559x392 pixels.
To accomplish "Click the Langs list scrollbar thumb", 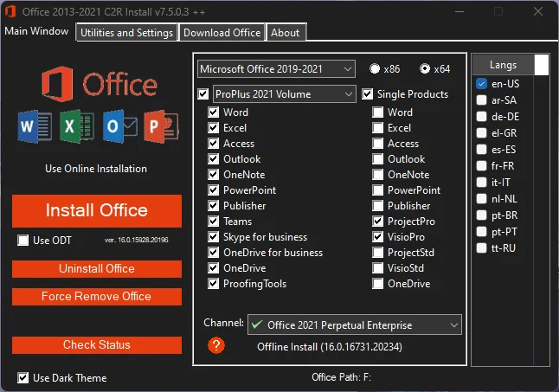I will point(542,65).
